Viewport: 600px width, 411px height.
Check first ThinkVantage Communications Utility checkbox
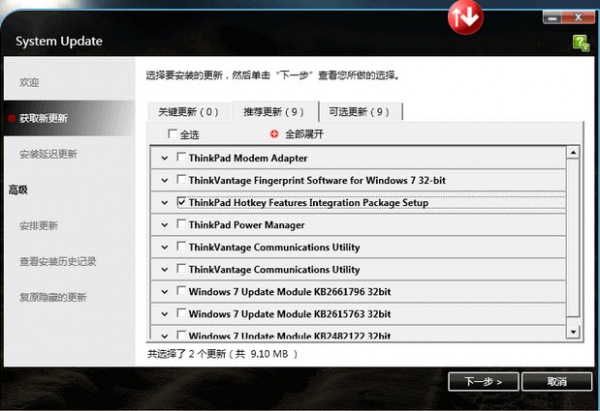pos(181,246)
